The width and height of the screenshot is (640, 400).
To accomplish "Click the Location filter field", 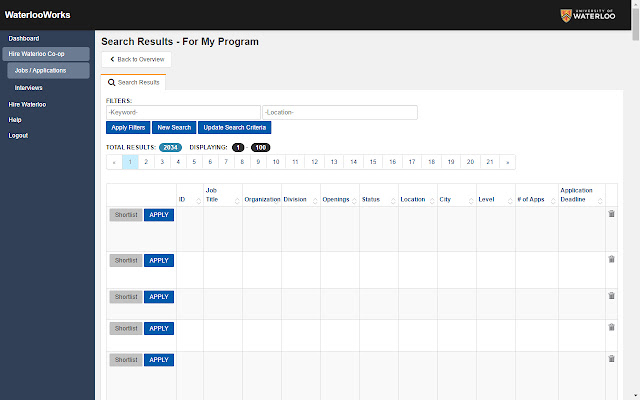I will tap(340, 112).
